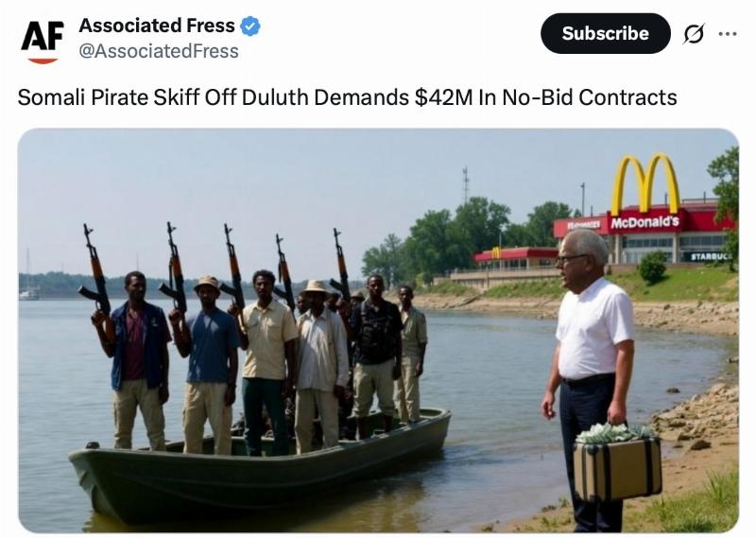This screenshot has width=756, height=538.
Task: Click the red swoosh under AF logo
Action: pyautogui.click(x=43, y=61)
